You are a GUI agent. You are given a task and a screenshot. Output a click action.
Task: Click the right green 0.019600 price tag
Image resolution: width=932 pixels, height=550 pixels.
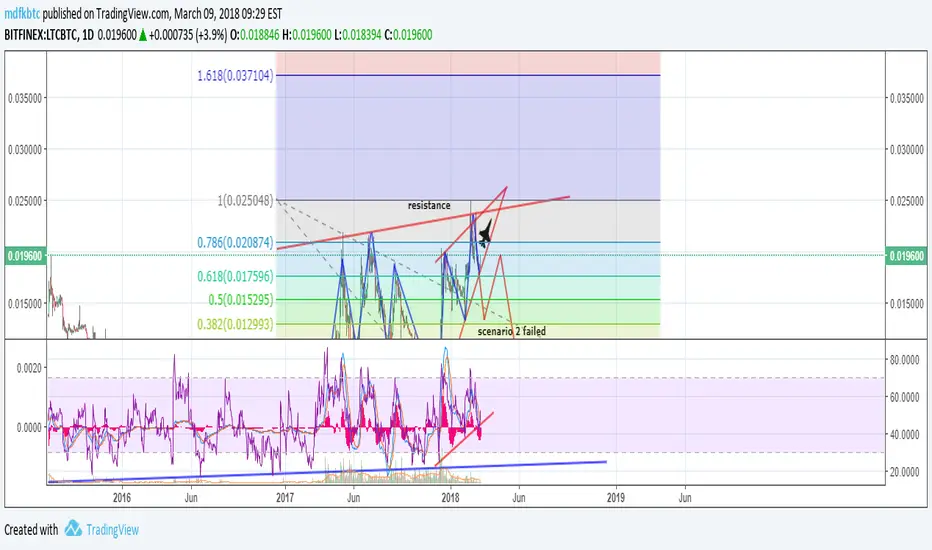[906, 256]
